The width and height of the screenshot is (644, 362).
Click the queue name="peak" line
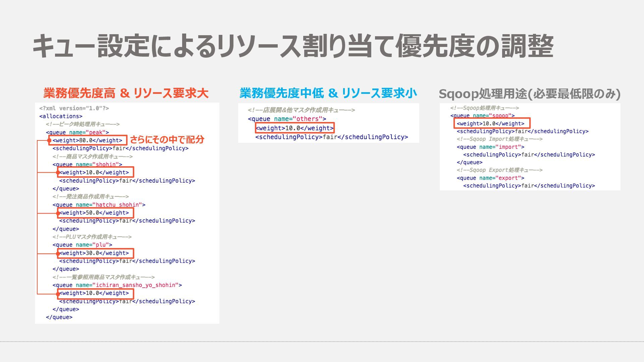coord(77,132)
